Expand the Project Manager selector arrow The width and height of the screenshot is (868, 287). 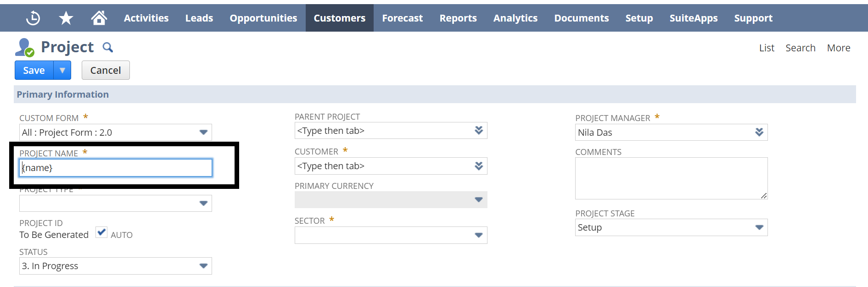759,132
